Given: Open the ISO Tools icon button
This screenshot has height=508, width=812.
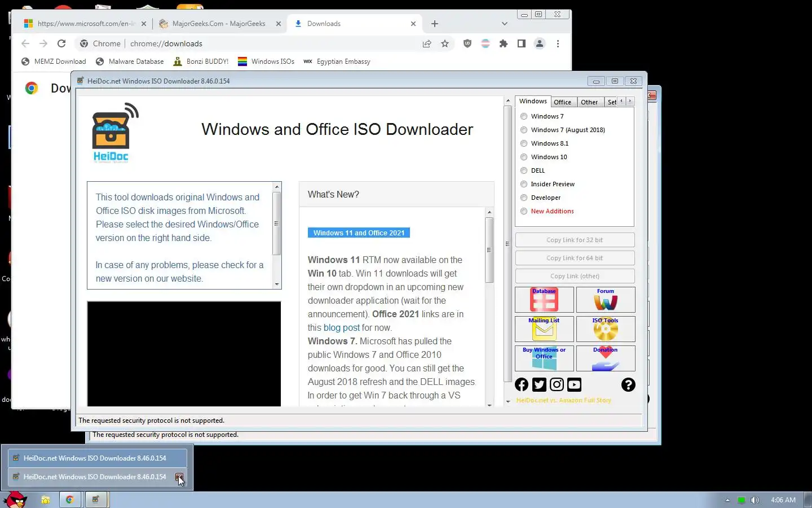Looking at the screenshot, I should click(x=606, y=329).
